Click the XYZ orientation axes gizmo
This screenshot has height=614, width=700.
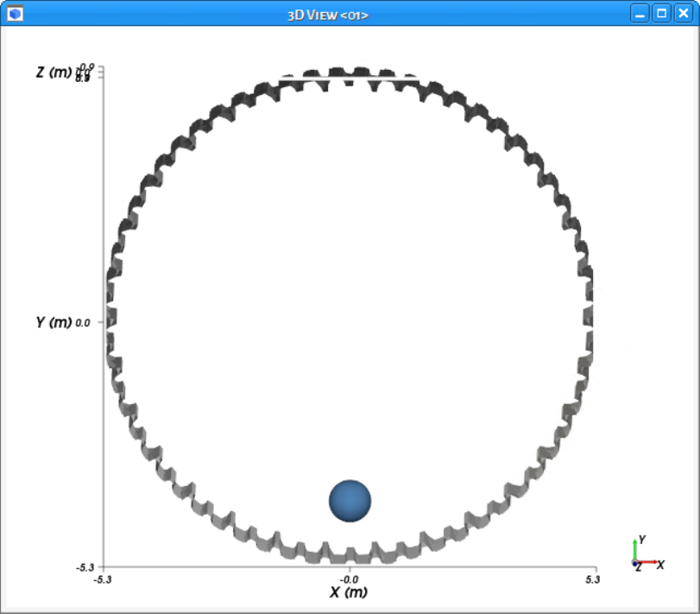tap(647, 554)
